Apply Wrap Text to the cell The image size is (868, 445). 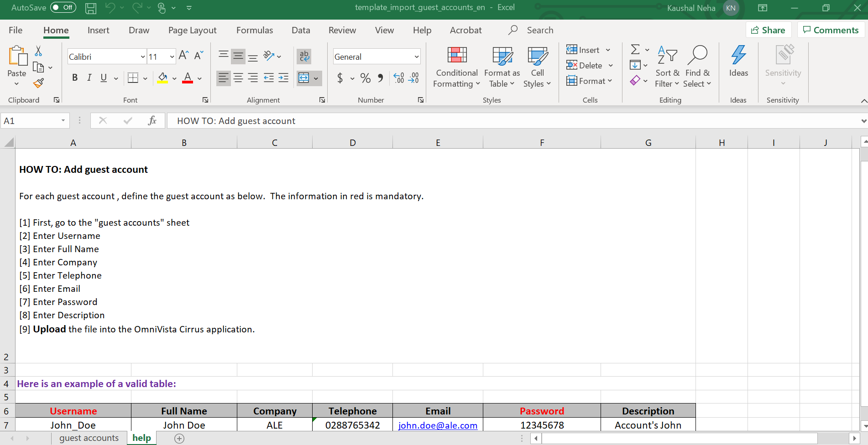(x=304, y=57)
